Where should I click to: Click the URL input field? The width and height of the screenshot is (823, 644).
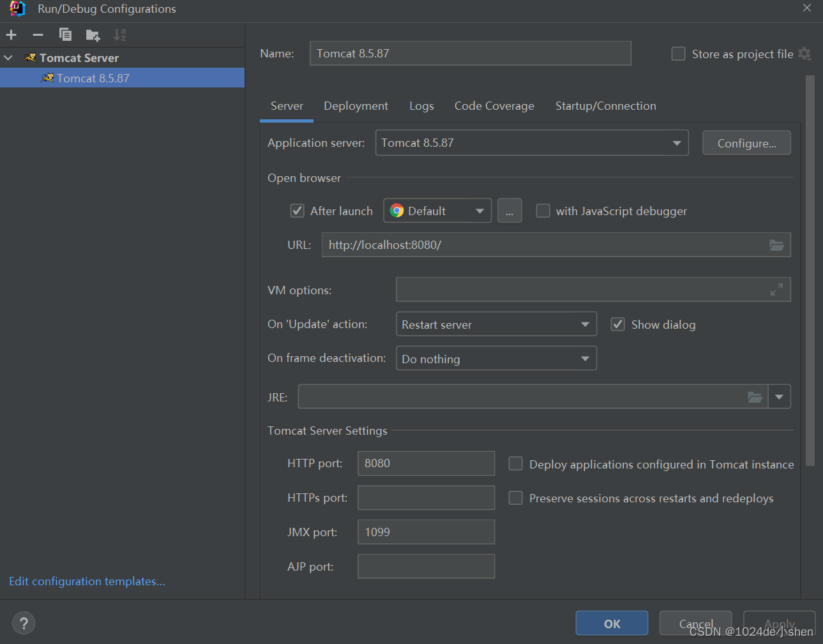556,245
